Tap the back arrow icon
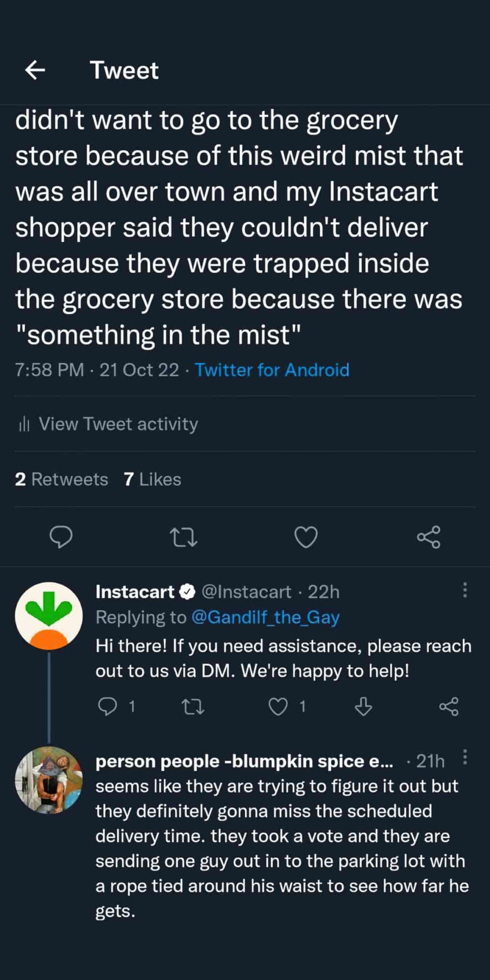 point(35,70)
